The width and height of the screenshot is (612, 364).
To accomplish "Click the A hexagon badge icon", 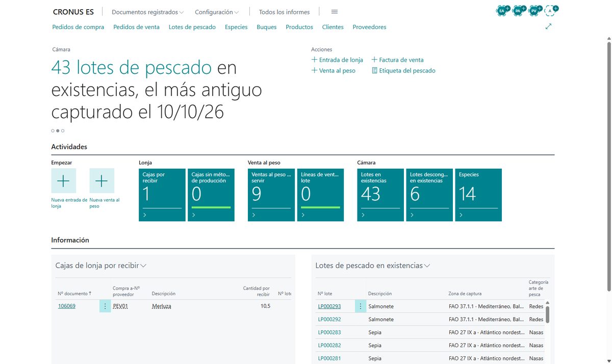I will point(550,11).
